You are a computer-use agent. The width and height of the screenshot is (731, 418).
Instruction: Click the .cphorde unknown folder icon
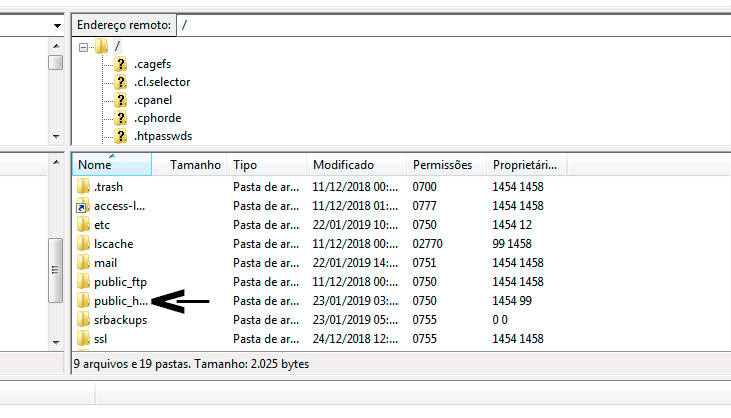pyautogui.click(x=121, y=118)
